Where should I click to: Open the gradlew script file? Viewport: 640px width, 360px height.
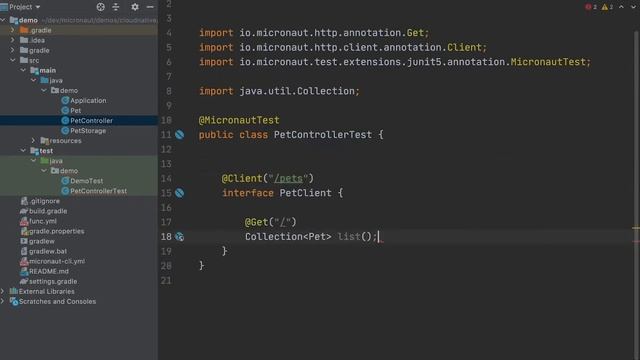[38, 241]
